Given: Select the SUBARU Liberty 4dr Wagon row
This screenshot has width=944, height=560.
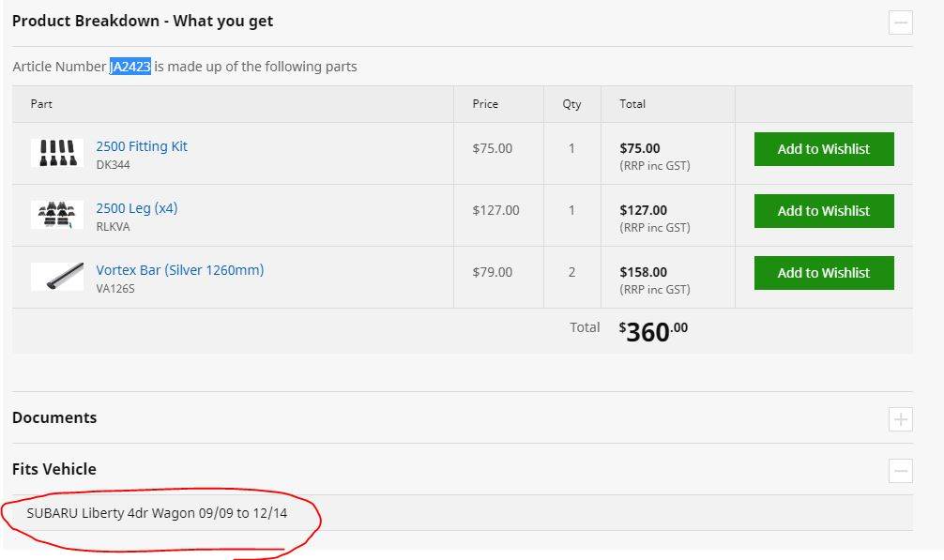Looking at the screenshot, I should click(x=157, y=513).
